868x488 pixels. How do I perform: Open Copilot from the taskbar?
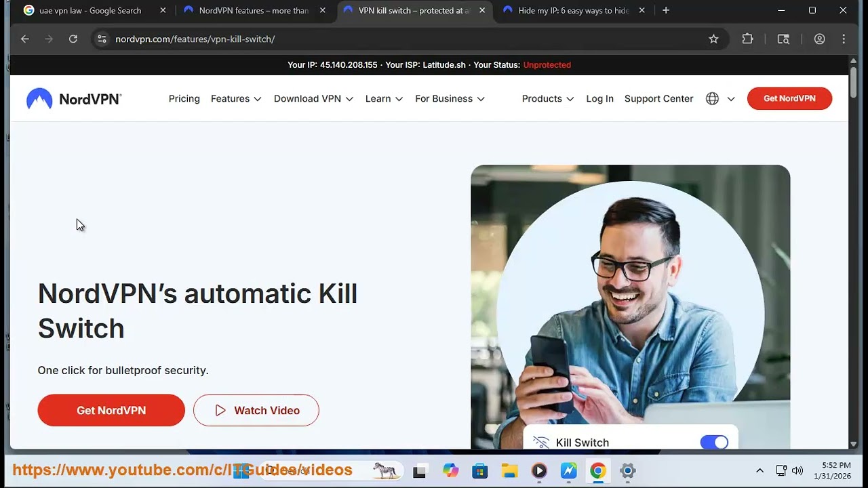450,470
